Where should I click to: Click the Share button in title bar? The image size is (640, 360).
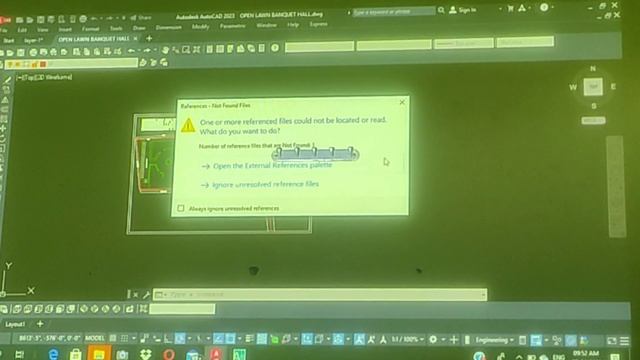point(141,18)
